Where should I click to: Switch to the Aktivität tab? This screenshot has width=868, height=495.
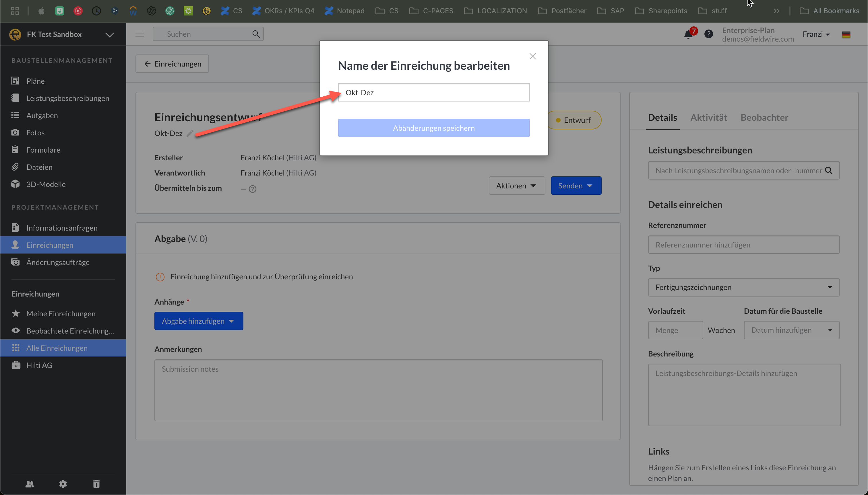click(708, 118)
